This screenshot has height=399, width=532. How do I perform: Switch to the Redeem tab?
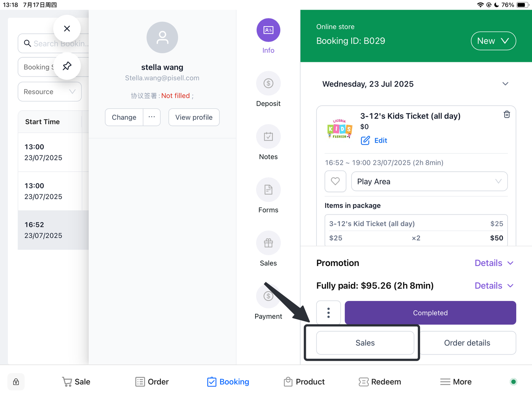379,382
